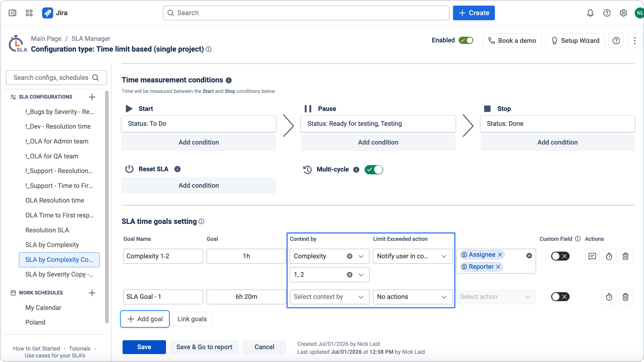The width and height of the screenshot is (644, 362).
Task: Show Reset SLA info tooltip icon
Action: [x=177, y=169]
